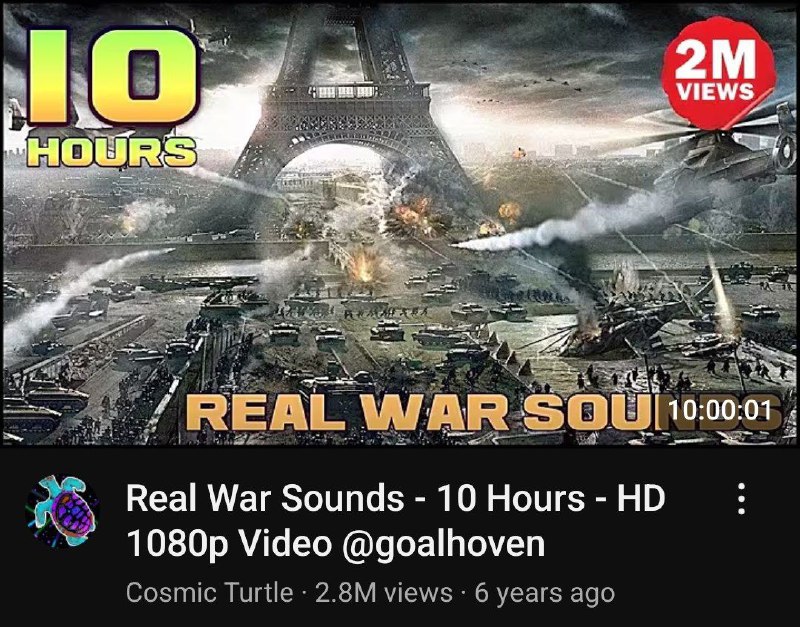Screen dimensions: 800x627
Task: Click the explosion on the central bridge
Action: (x=363, y=265)
